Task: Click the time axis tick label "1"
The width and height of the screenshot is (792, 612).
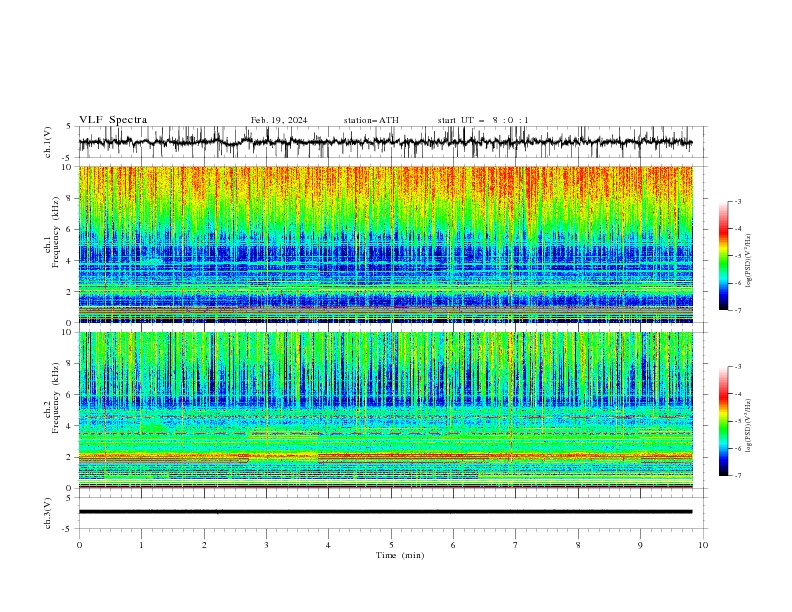Action: (141, 545)
